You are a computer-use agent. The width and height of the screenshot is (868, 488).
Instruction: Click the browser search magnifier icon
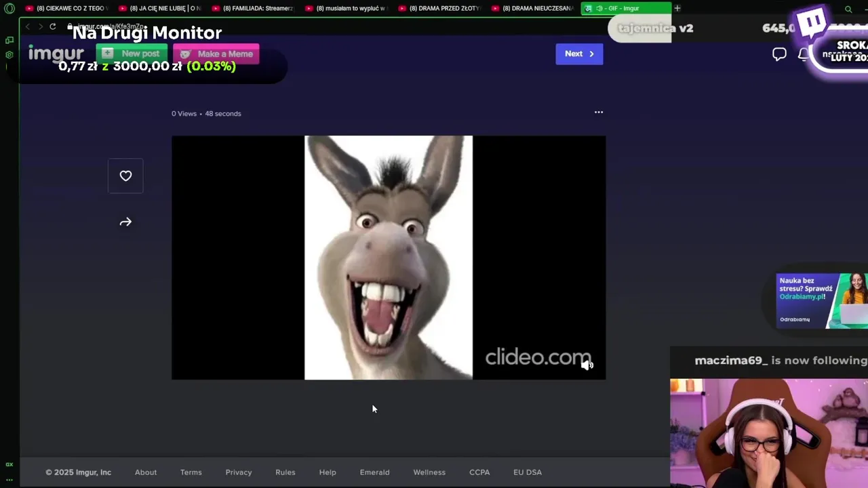click(x=848, y=9)
